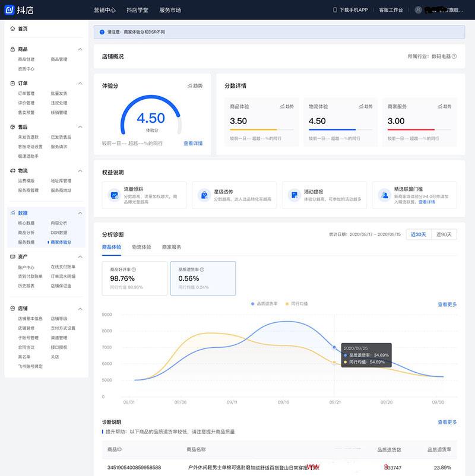The image size is (475, 476).
Task: Click 查看详情 link under 体验分 gauge
Action: (193, 143)
